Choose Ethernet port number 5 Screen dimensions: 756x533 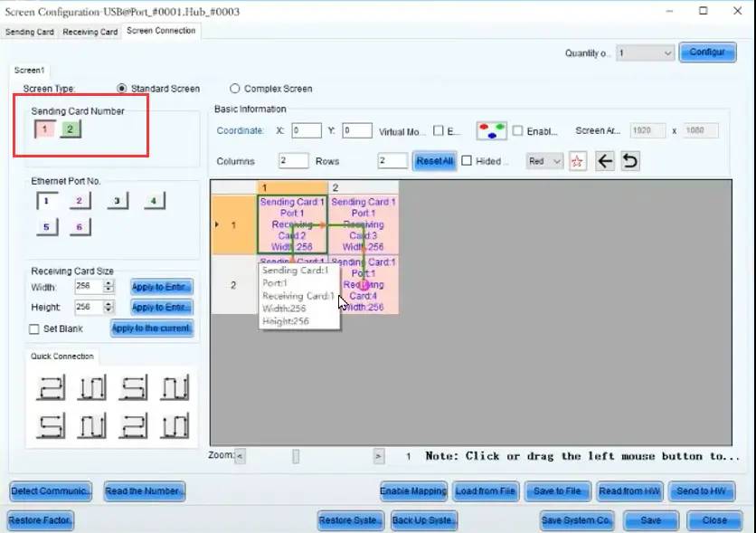[47, 227]
